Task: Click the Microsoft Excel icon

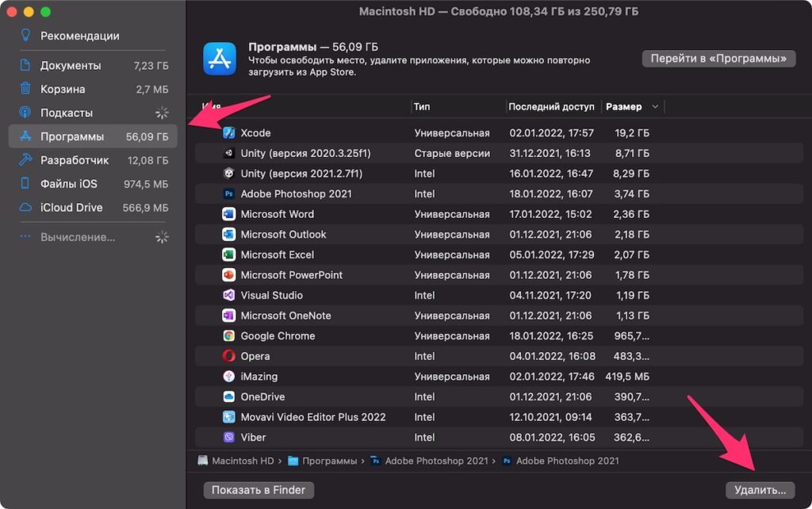Action: 229,254
